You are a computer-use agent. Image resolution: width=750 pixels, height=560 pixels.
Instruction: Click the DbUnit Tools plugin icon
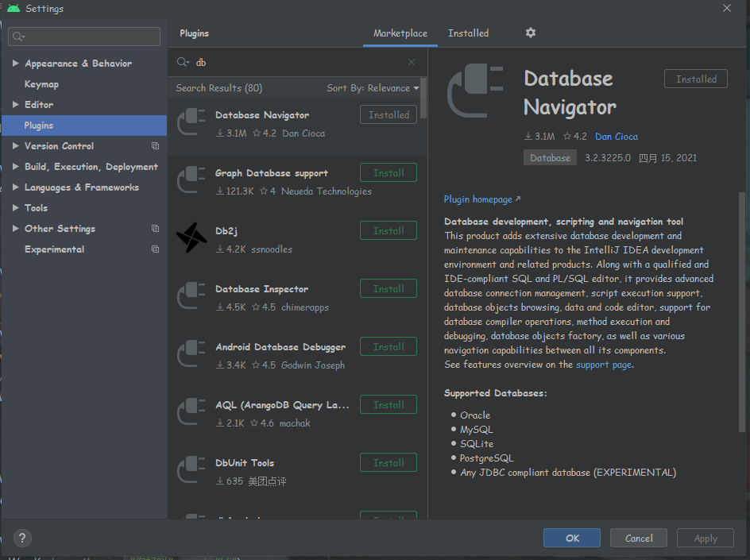[191, 469]
